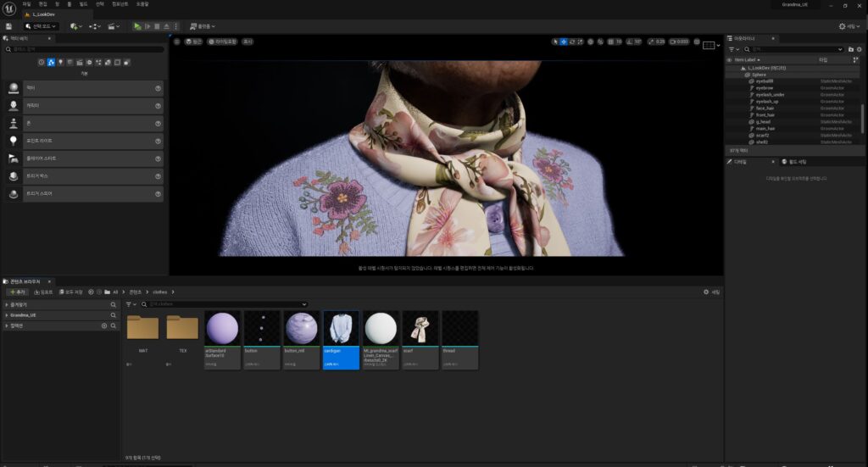Choose the rotate gizmo tool in viewport
Viewport: 868px width, 467px height.
[x=572, y=42]
